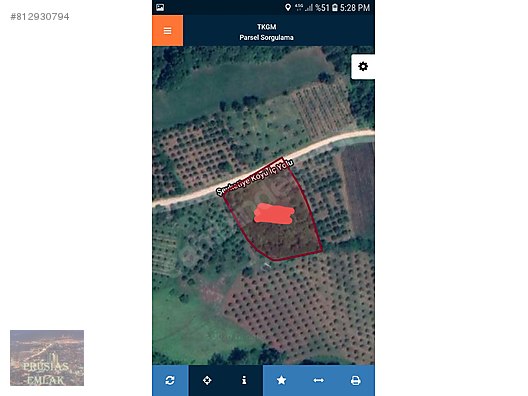Tap the listing number #812930794
Screen dimensions: 528x396
pos(40,16)
